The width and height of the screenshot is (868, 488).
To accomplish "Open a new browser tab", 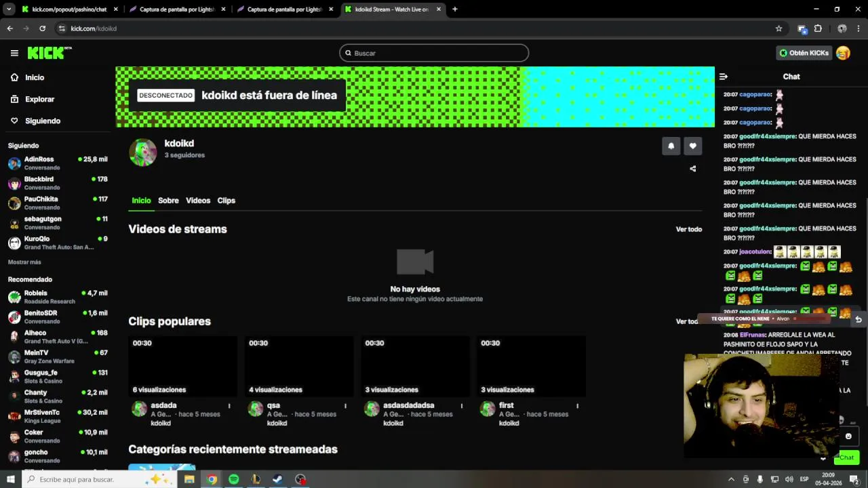I will tap(454, 9).
